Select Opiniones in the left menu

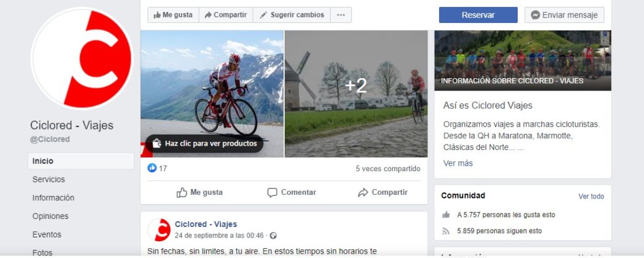pyautogui.click(x=50, y=216)
